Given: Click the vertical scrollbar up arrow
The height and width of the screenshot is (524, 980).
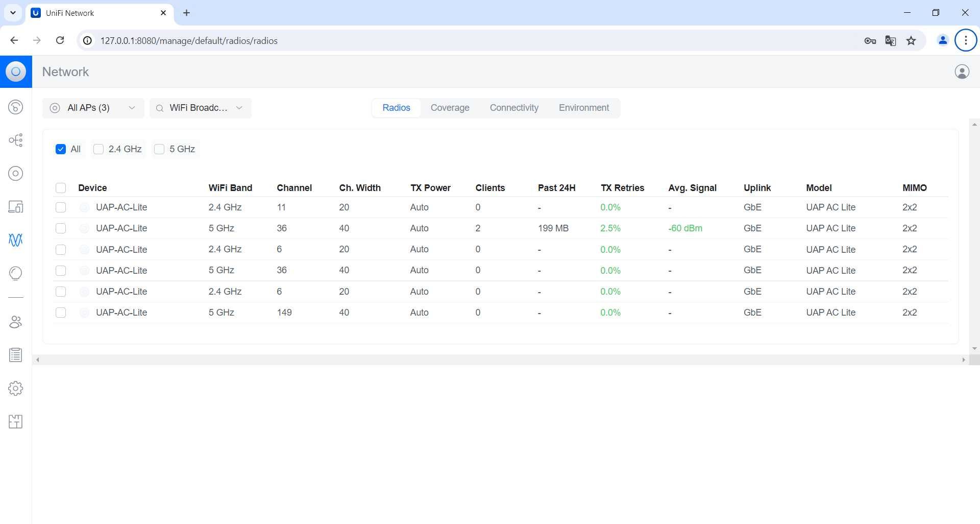Looking at the screenshot, I should click(974, 124).
